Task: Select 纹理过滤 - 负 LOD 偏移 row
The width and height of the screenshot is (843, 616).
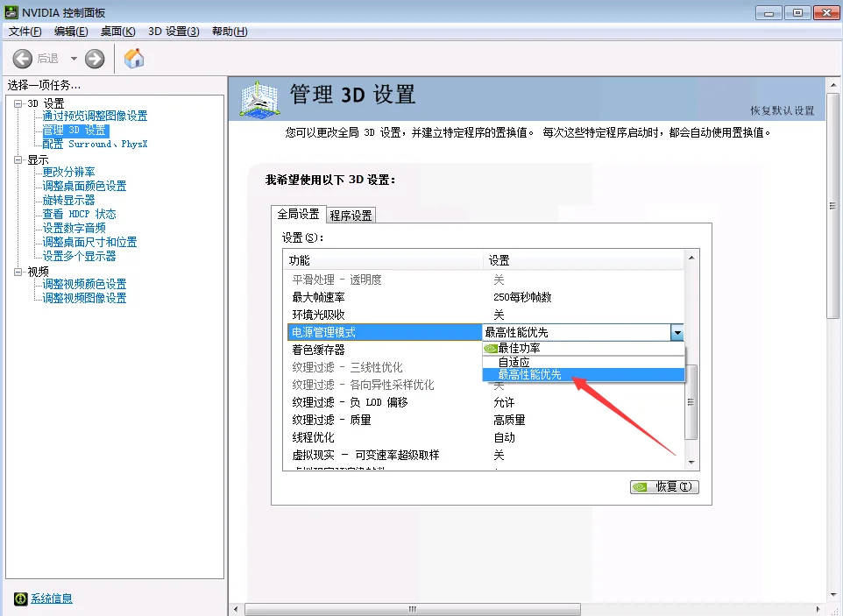Action: point(485,402)
